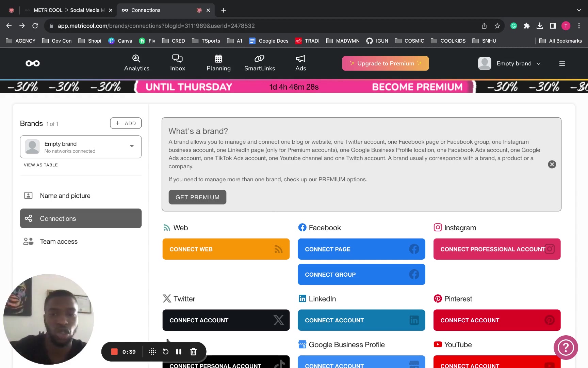Expand the Empty brand selector dropdown

pos(132,147)
